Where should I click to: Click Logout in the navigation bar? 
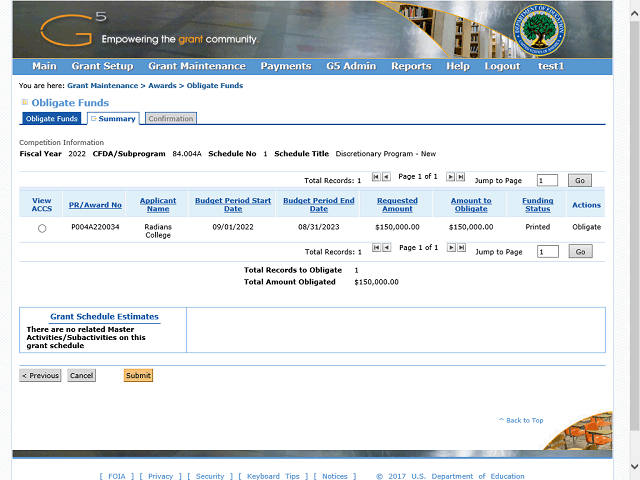click(502, 66)
